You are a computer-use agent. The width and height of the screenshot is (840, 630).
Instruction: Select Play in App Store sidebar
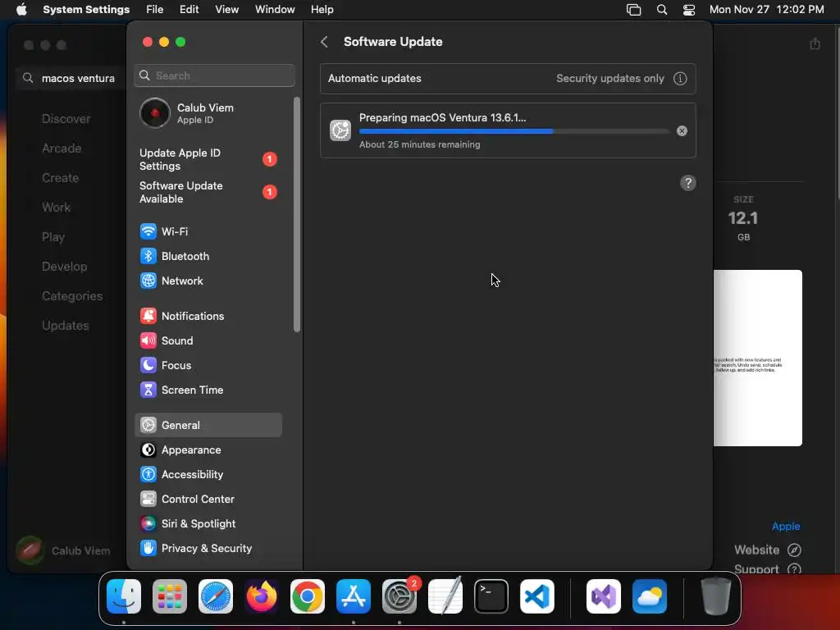[53, 237]
